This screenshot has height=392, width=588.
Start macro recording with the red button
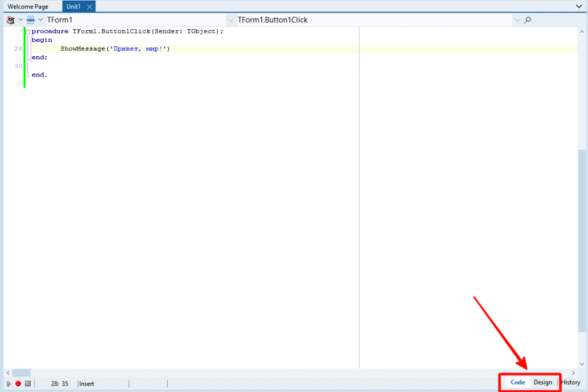18,383
